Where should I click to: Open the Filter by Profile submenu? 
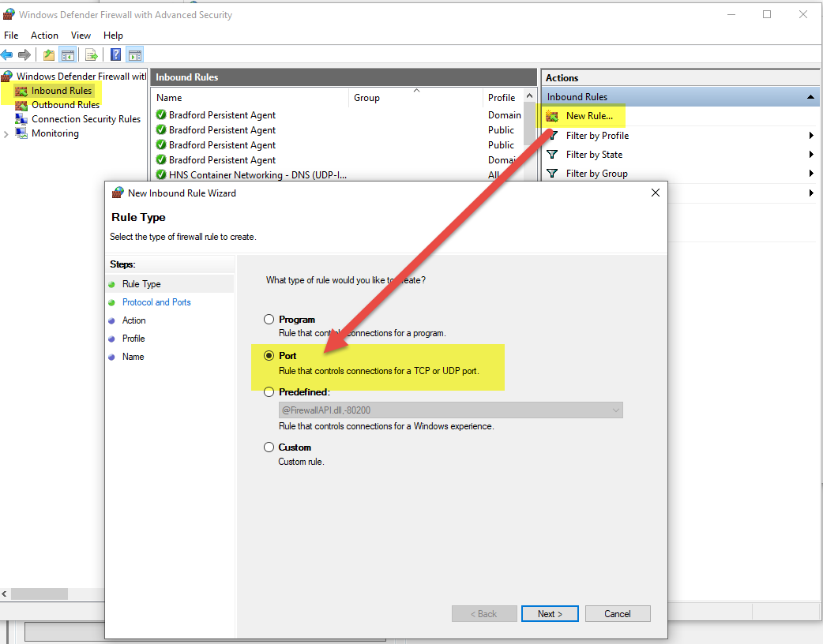597,136
